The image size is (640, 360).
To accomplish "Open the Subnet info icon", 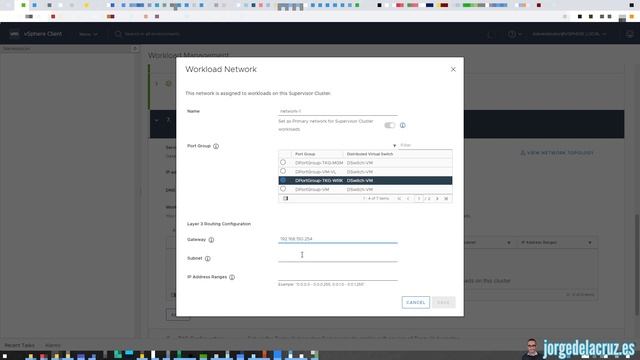I will coord(208,259).
